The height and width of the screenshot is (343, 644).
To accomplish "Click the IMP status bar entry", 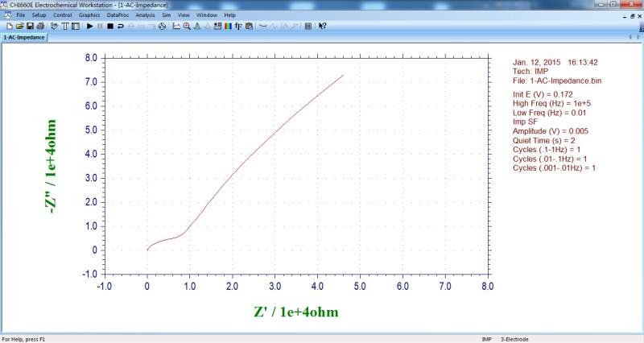I will [x=486, y=339].
